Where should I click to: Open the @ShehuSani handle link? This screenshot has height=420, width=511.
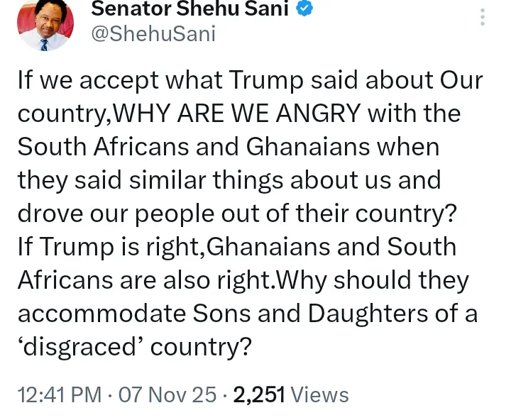coord(153,33)
